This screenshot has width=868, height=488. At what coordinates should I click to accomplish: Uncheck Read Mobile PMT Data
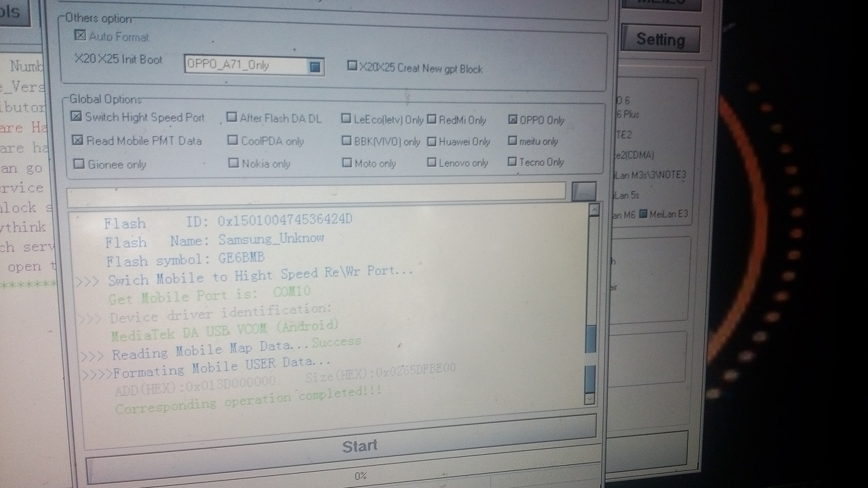pos(77,141)
